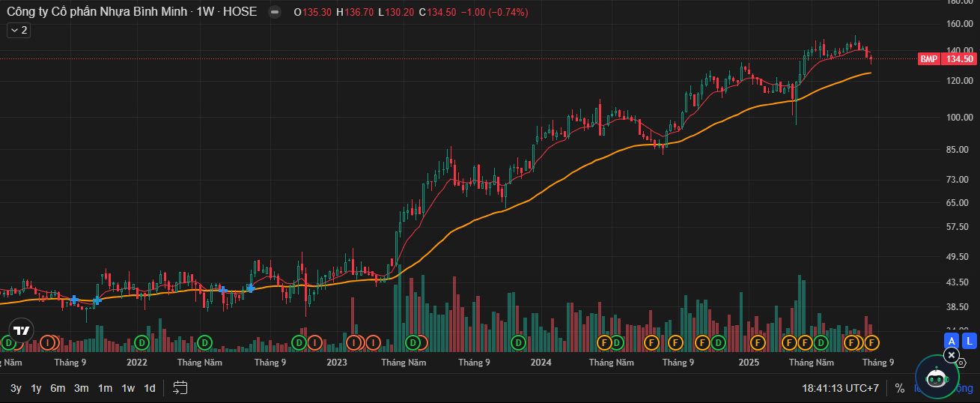980x403 pixels.
Task: Open timezone menu at 18:41:13 UTC+7
Action: pos(840,388)
